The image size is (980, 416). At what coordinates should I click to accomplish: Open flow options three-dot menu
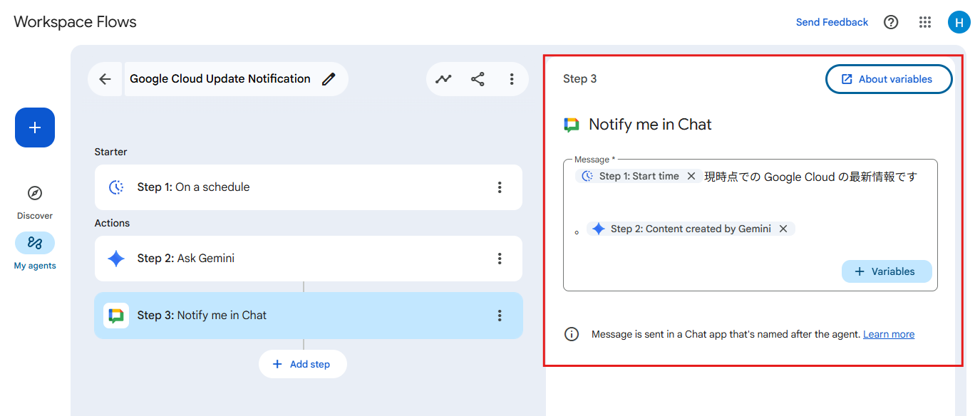coord(512,79)
